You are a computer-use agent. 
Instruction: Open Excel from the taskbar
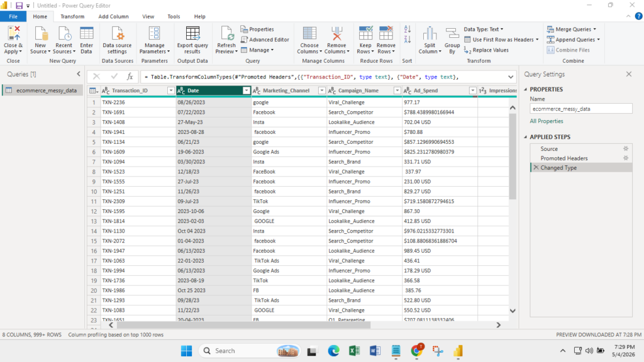[x=354, y=351]
